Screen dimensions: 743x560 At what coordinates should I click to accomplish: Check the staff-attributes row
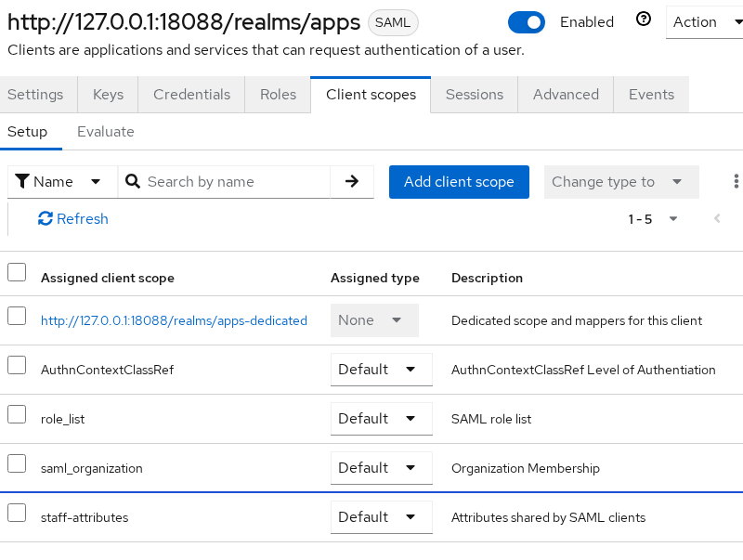[x=17, y=513]
